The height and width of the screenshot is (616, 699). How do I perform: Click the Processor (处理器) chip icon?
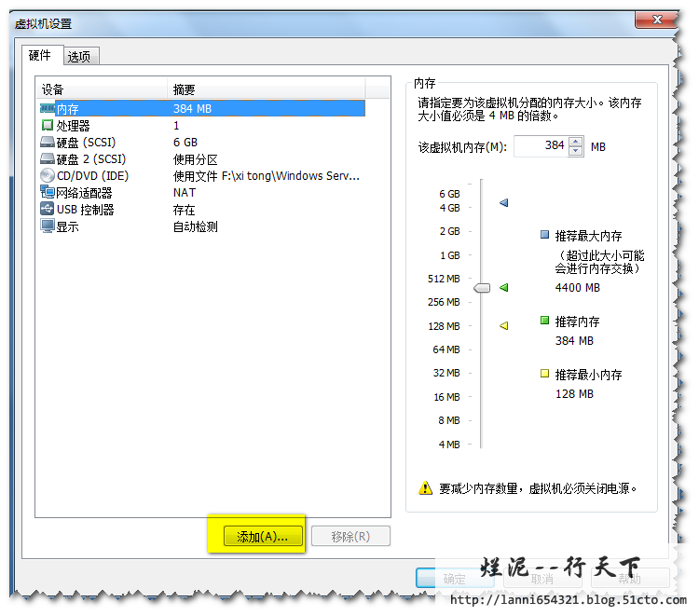click(48, 126)
